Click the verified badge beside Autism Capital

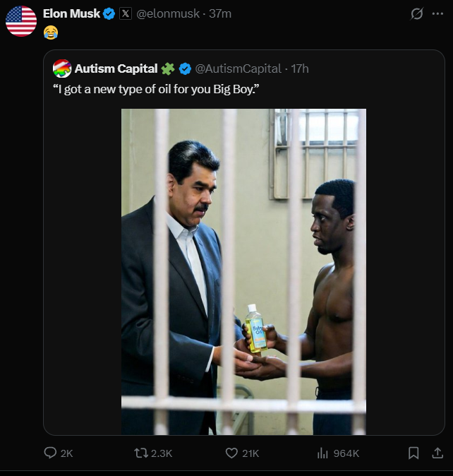pos(185,69)
